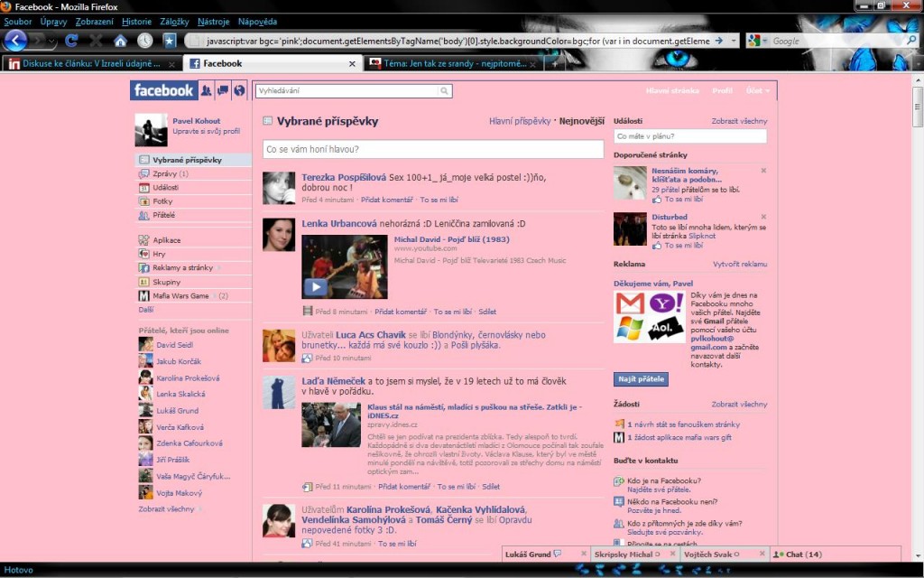Open the back/forward history dropdown arrow
Screen dimensions: 924x578
(x=52, y=41)
